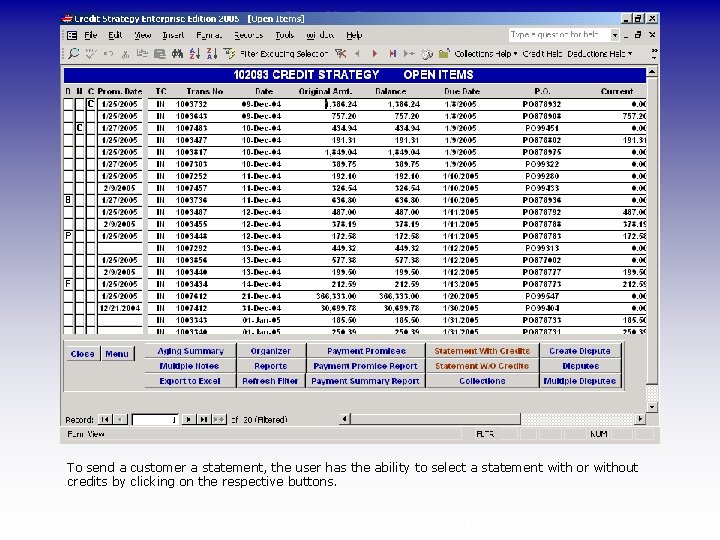Click the binoculars Find icon
Screen dimensions: 720x540
(x=177, y=54)
